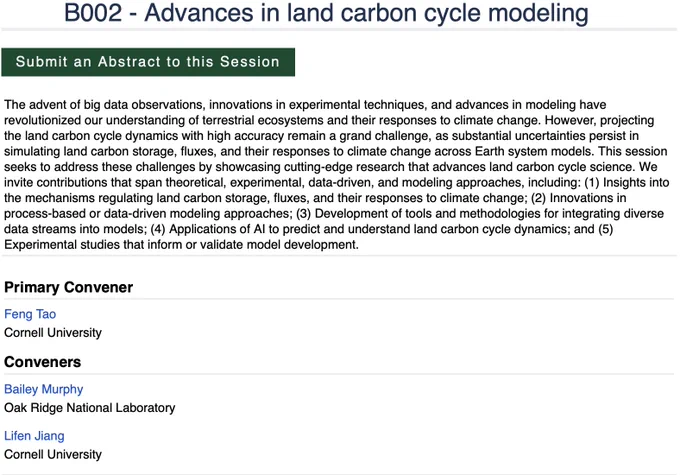Screen dimensions: 680x475
Task: Open Lifen Jiang's profile link
Action: (34, 436)
